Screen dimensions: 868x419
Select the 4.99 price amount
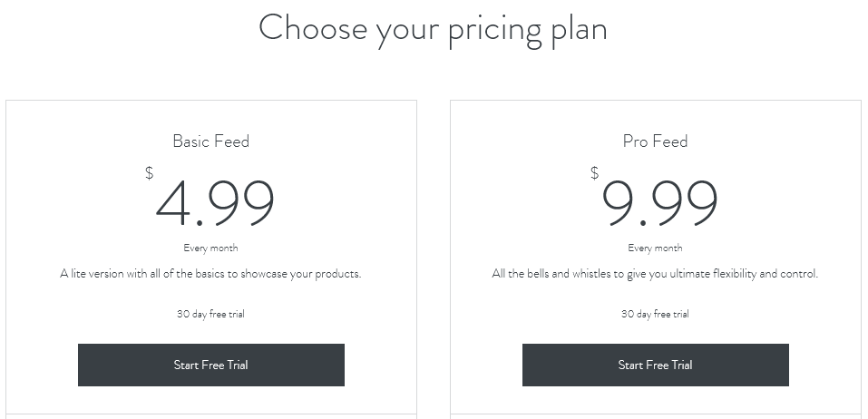(215, 202)
